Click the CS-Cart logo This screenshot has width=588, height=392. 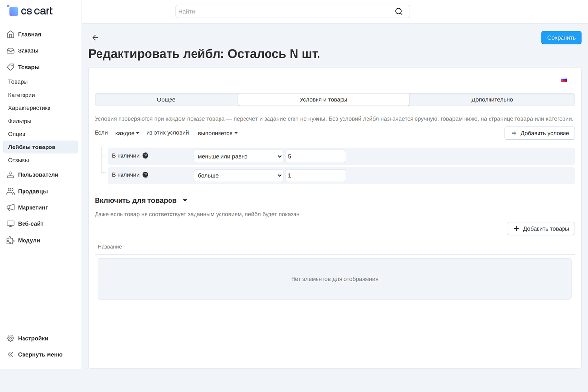coord(30,11)
